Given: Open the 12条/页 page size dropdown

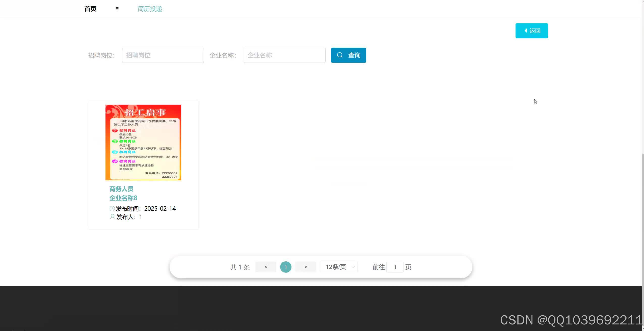Looking at the screenshot, I should [x=336, y=267].
